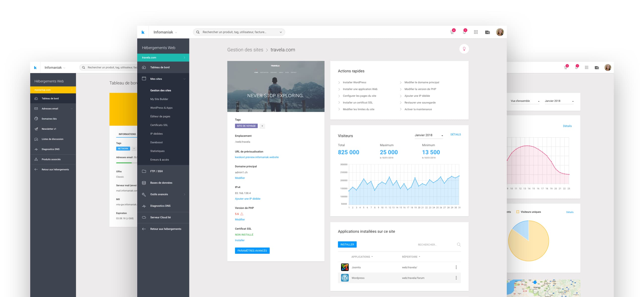Click the Joomla application icon

(x=345, y=267)
